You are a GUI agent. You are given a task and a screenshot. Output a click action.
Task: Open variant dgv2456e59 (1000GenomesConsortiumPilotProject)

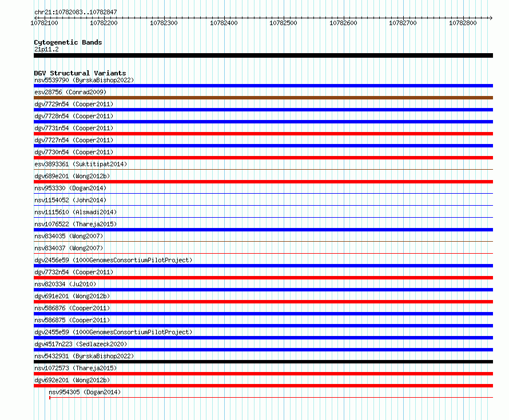coord(113,260)
